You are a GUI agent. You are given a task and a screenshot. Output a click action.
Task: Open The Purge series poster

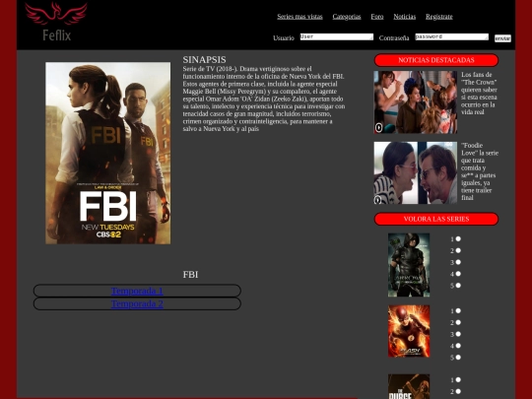(409, 386)
